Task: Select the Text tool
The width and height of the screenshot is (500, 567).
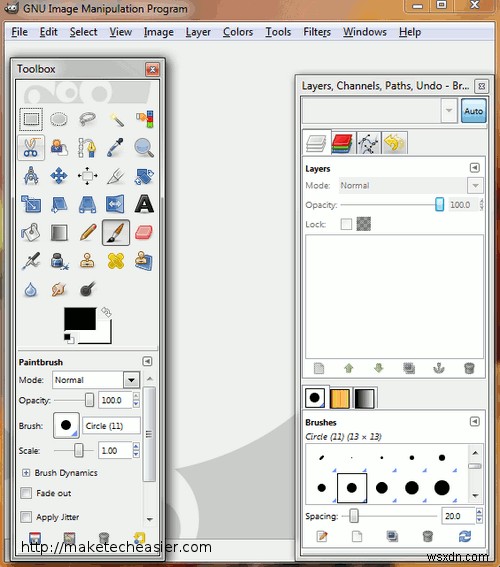Action: [144, 204]
